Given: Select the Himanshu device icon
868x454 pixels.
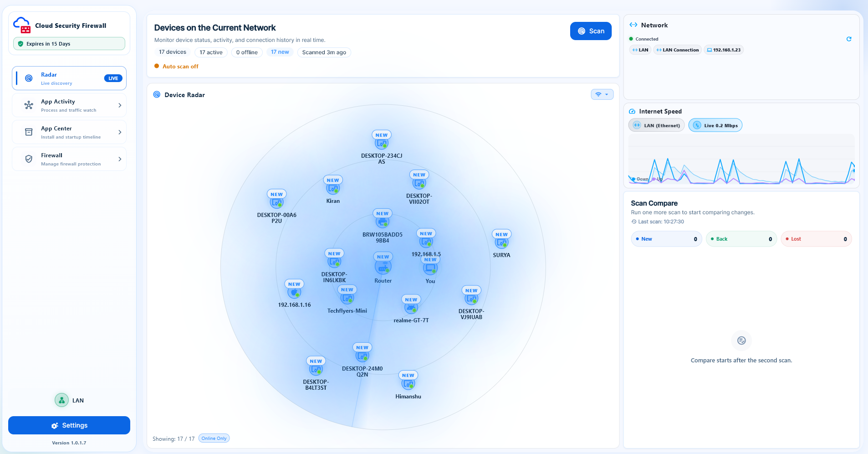Looking at the screenshot, I should tap(408, 384).
